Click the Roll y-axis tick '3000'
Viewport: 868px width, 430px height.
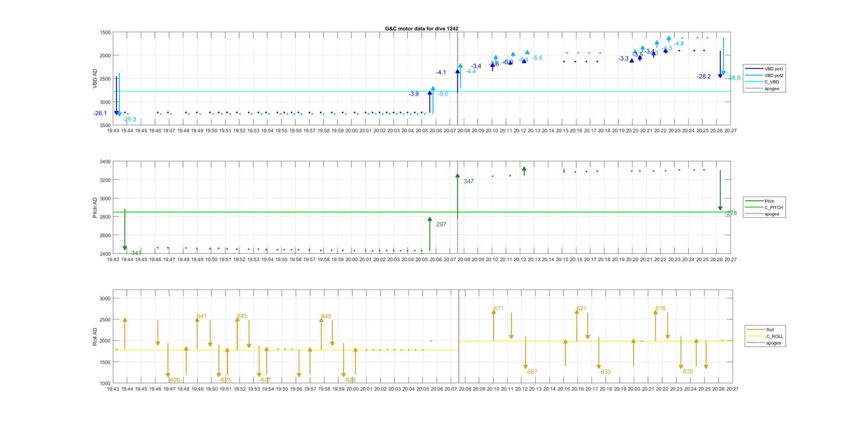tap(105, 298)
